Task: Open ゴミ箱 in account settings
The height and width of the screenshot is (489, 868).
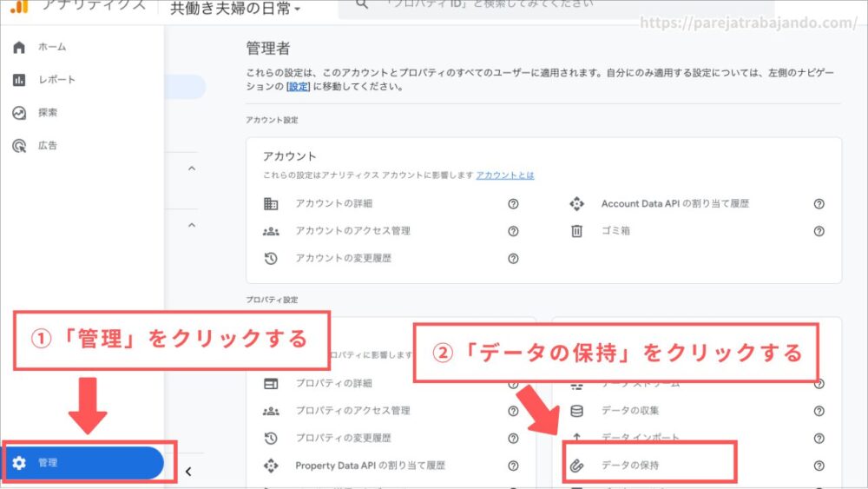Action: click(x=615, y=230)
